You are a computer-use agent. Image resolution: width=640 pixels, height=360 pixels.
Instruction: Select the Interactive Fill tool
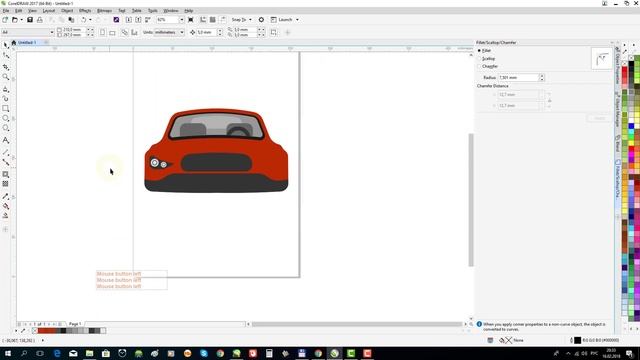click(x=6, y=206)
